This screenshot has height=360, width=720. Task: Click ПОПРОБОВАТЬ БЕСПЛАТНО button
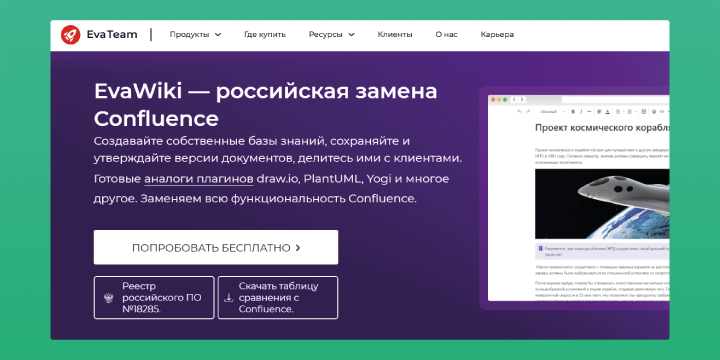(x=216, y=248)
